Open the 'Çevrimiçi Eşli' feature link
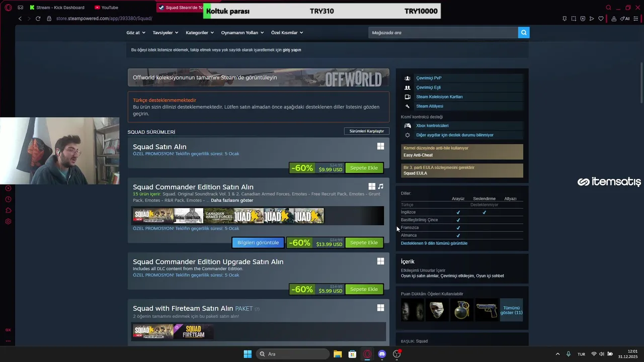The width and height of the screenshot is (644, 362). tap(428, 87)
